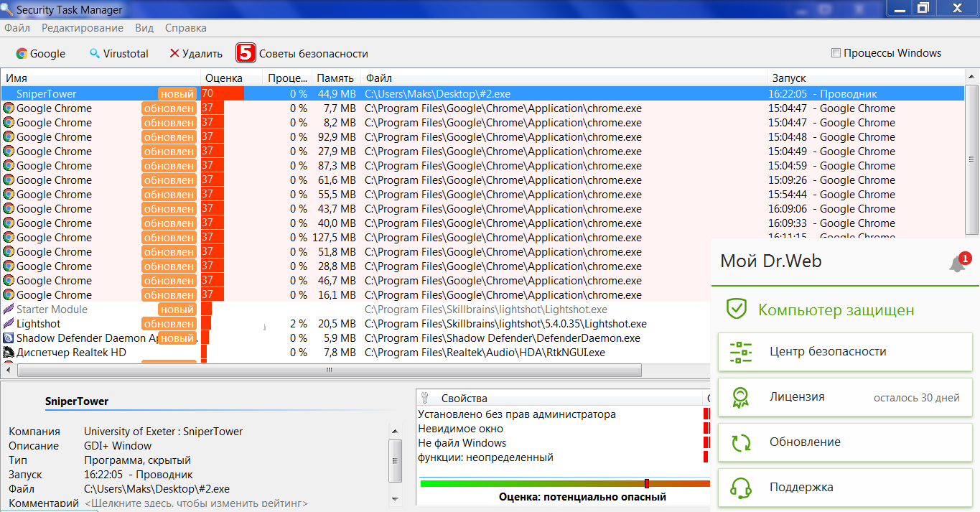Click the Диспетчер Realtek HD speaker icon

click(x=9, y=353)
